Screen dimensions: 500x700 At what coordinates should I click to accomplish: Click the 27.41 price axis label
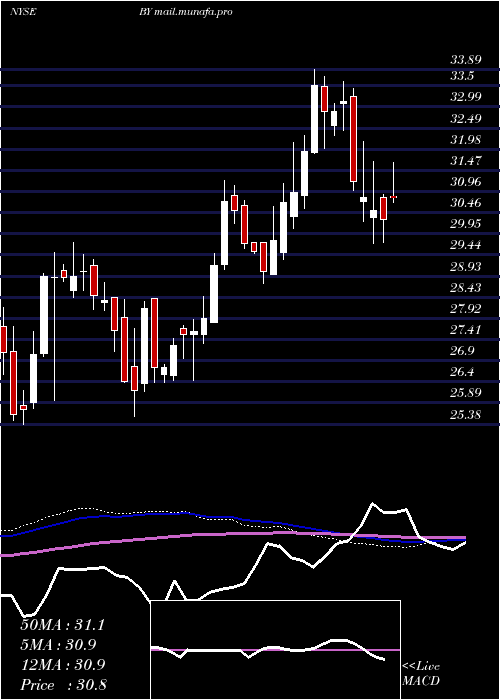click(x=466, y=330)
